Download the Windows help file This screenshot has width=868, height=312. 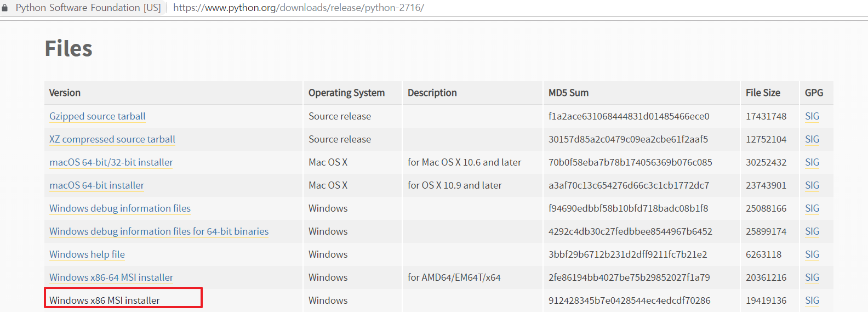coord(87,254)
